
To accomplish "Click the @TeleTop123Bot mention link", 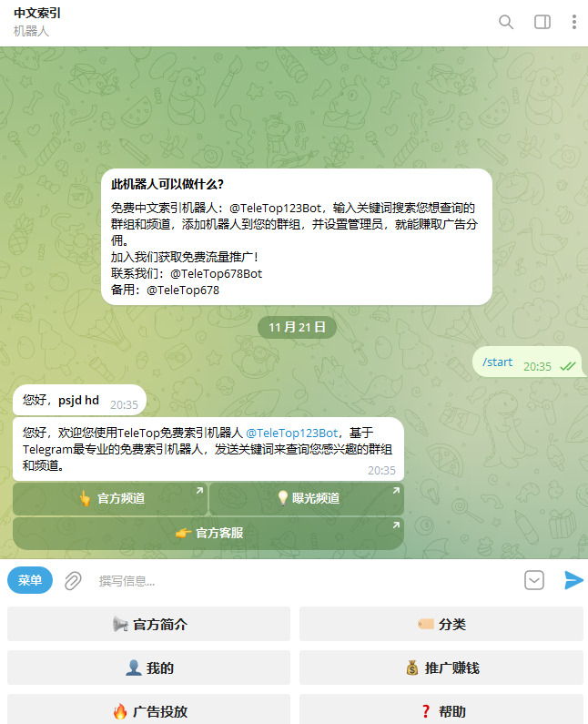I will tap(292, 433).
